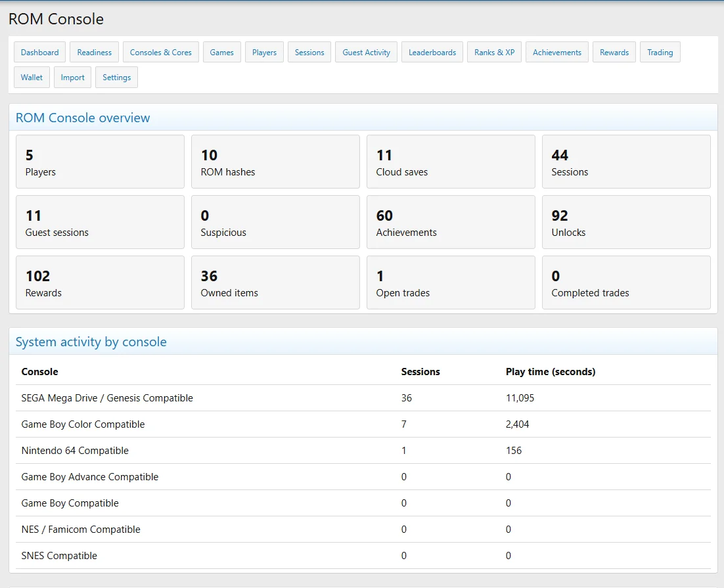The height and width of the screenshot is (588, 724).
Task: Click the 60 Achievements stat card
Action: (x=451, y=222)
